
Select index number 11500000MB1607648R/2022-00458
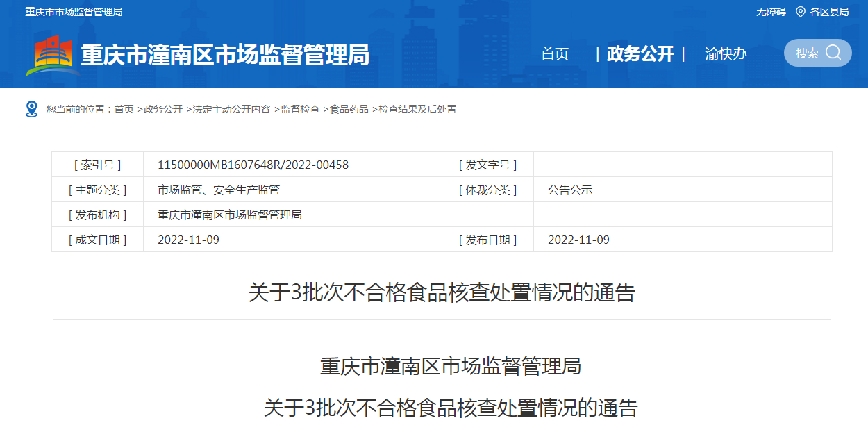[x=253, y=165]
